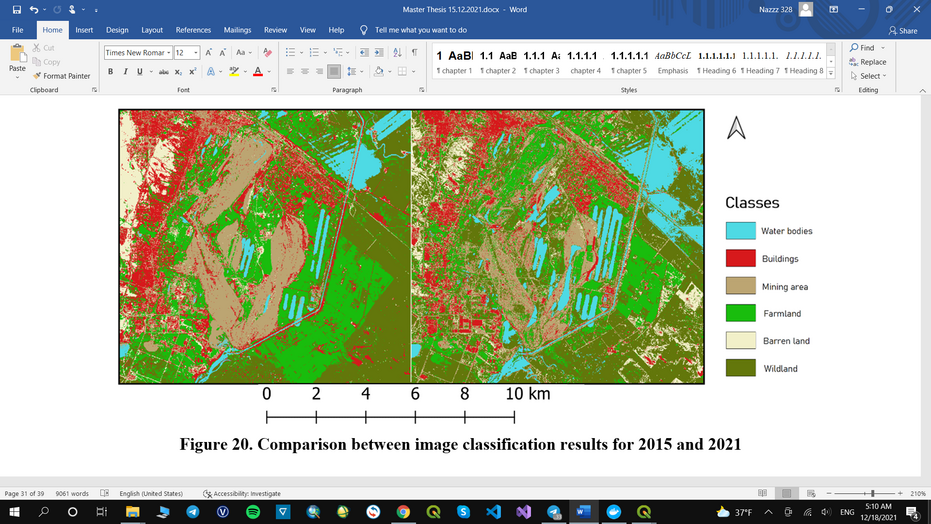
Task: Click Accessibility: Investigate in status bar
Action: (241, 493)
